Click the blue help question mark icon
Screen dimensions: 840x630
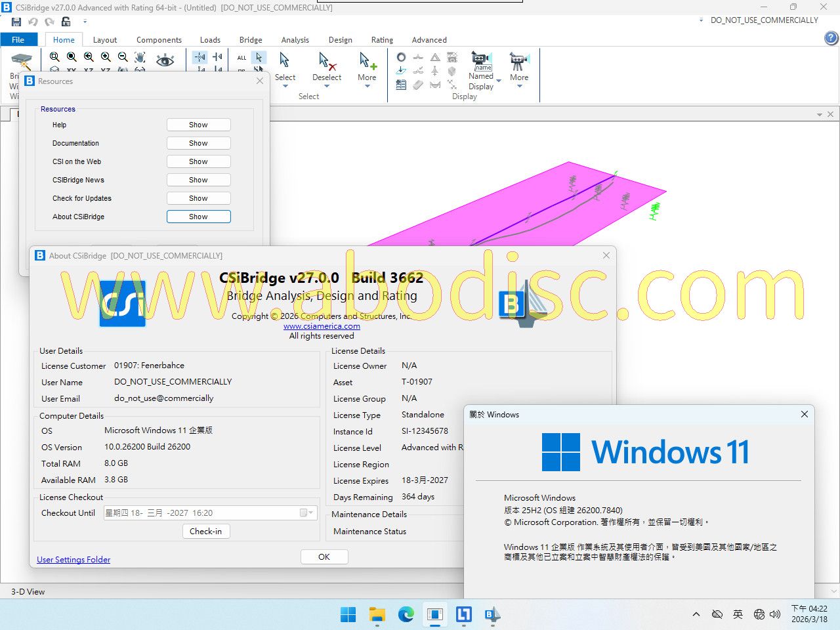pyautogui.click(x=830, y=39)
